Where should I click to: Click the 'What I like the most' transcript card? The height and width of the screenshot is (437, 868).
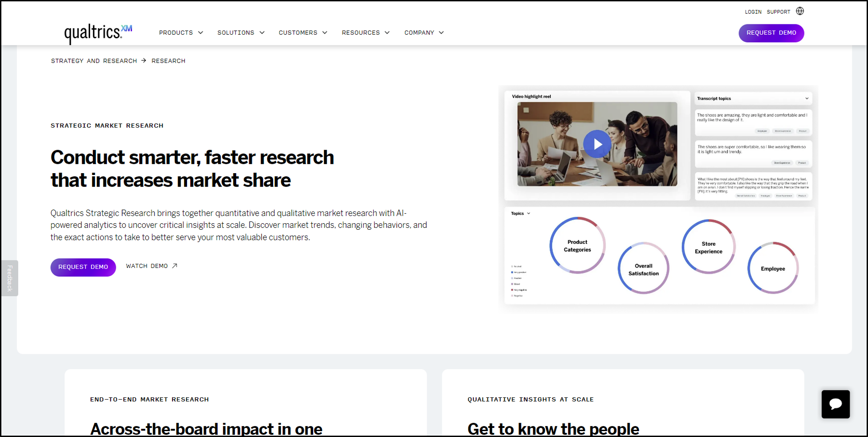coord(753,186)
